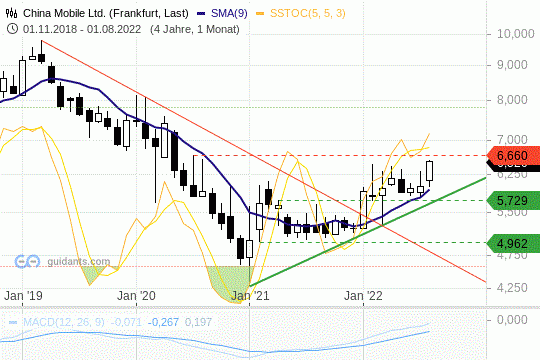The image size is (540, 360).
Task: Select the green 5,729 price label
Action: (x=513, y=200)
